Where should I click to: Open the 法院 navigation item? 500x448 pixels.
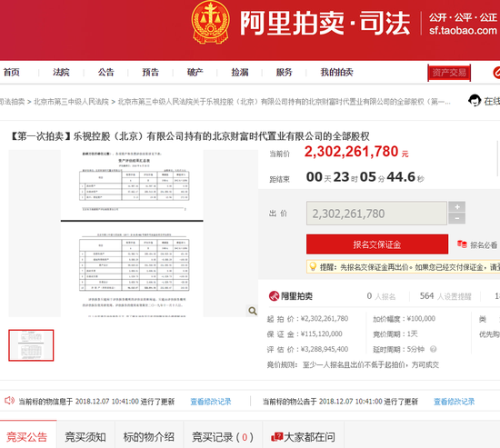(61, 73)
